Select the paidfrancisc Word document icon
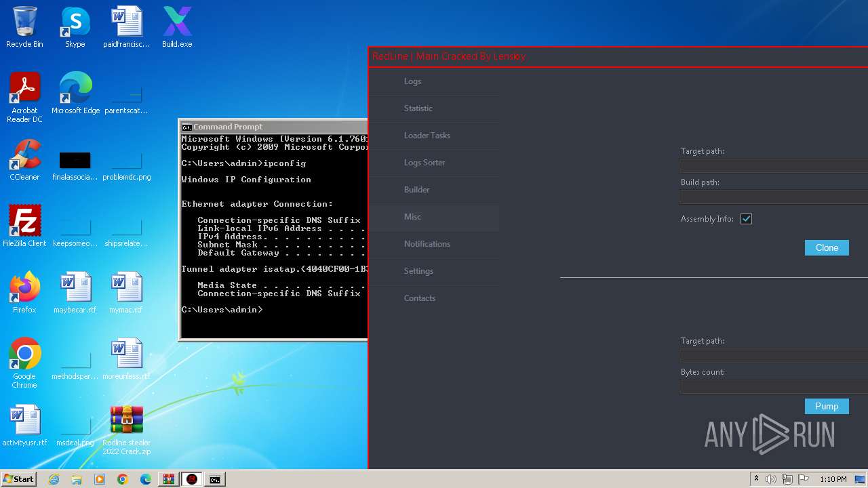The image size is (868, 488). [x=127, y=27]
